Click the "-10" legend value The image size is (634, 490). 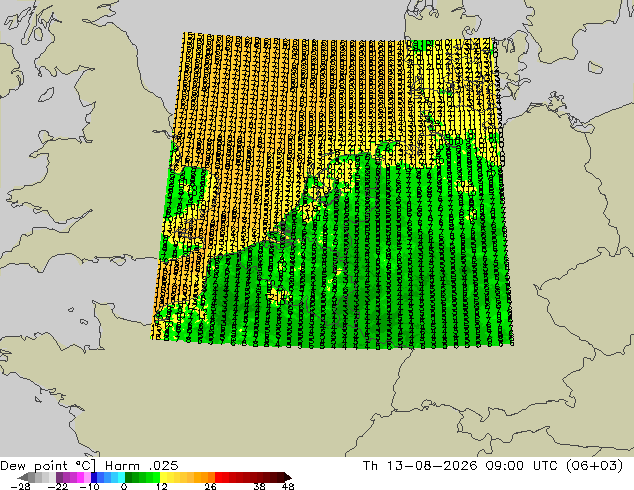coord(89,486)
